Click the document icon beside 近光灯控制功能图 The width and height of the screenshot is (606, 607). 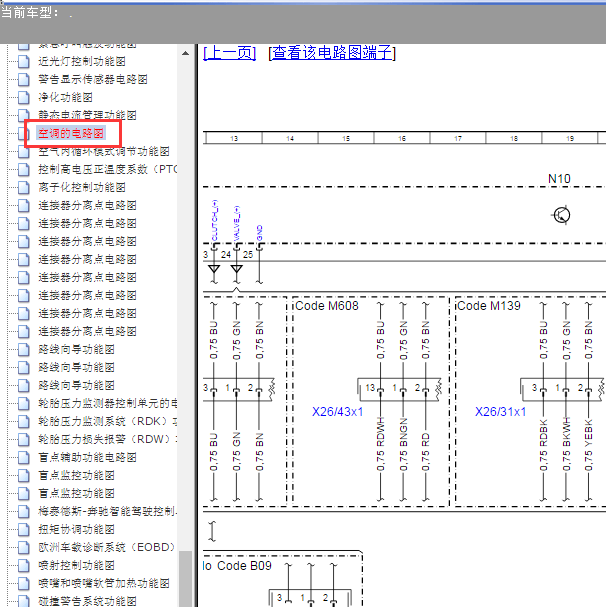click(x=24, y=62)
